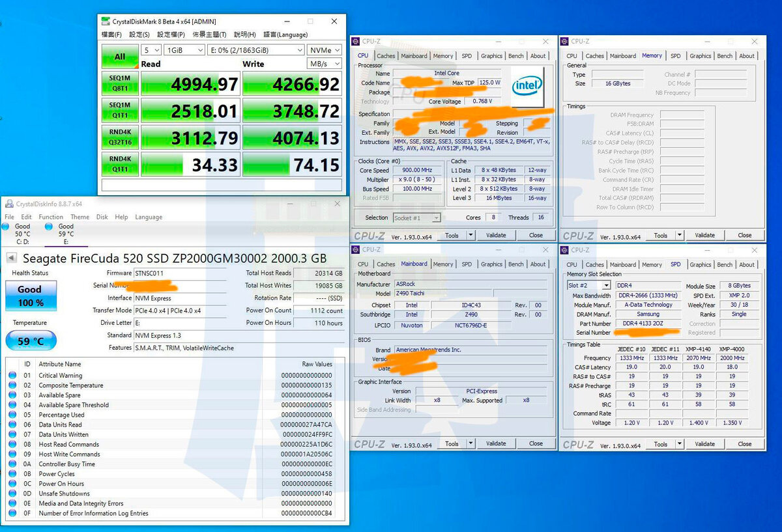Screen dimensions: 782x532
Task: Select the E: disk status orb at 59 °C
Action: point(49,226)
